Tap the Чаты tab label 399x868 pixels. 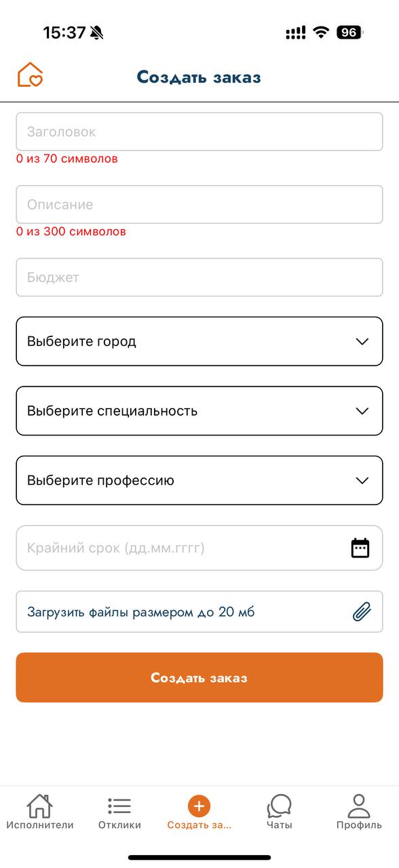click(x=279, y=825)
